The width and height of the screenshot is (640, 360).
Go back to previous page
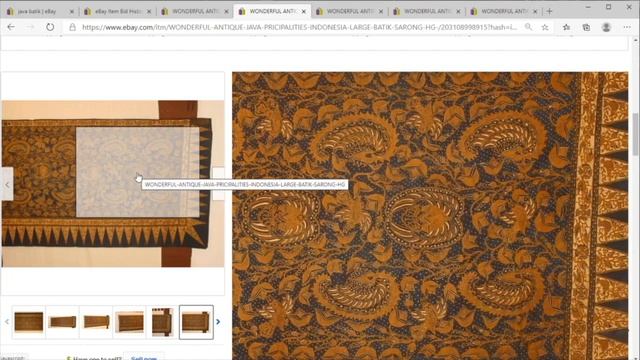click(11, 27)
